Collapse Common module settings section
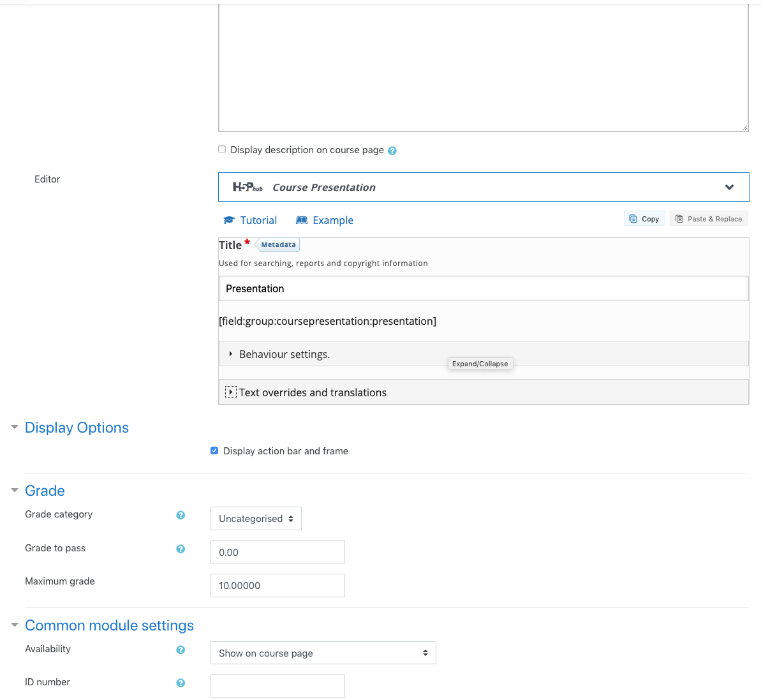This screenshot has height=700, width=761. (15, 625)
